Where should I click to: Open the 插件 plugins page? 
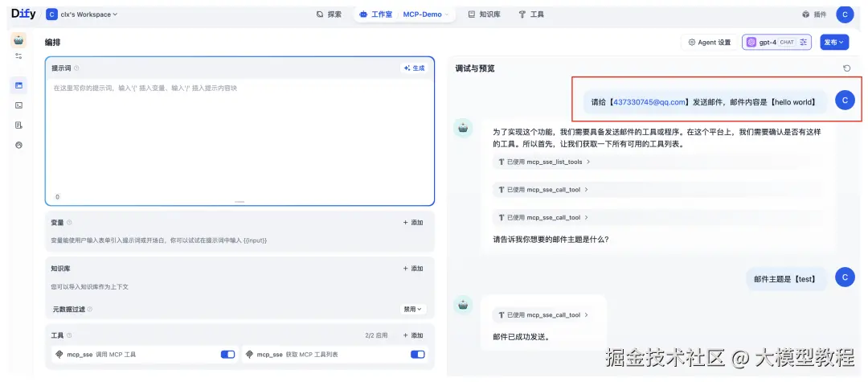click(813, 14)
